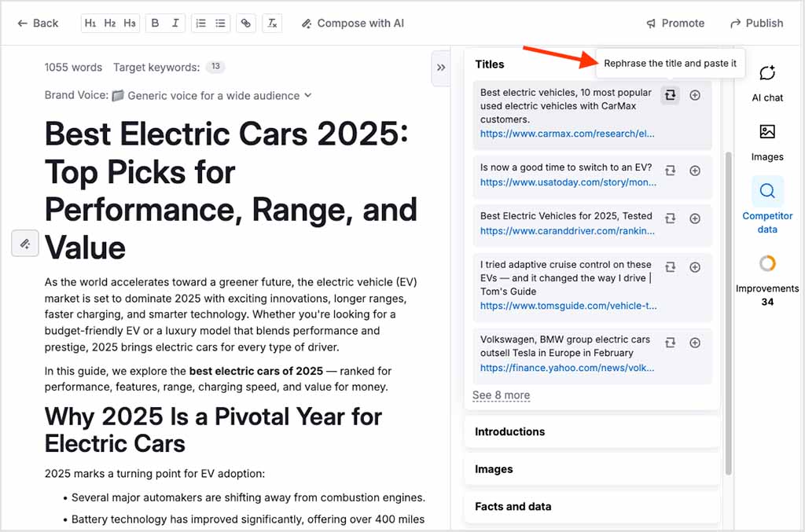Publish the article

click(757, 23)
